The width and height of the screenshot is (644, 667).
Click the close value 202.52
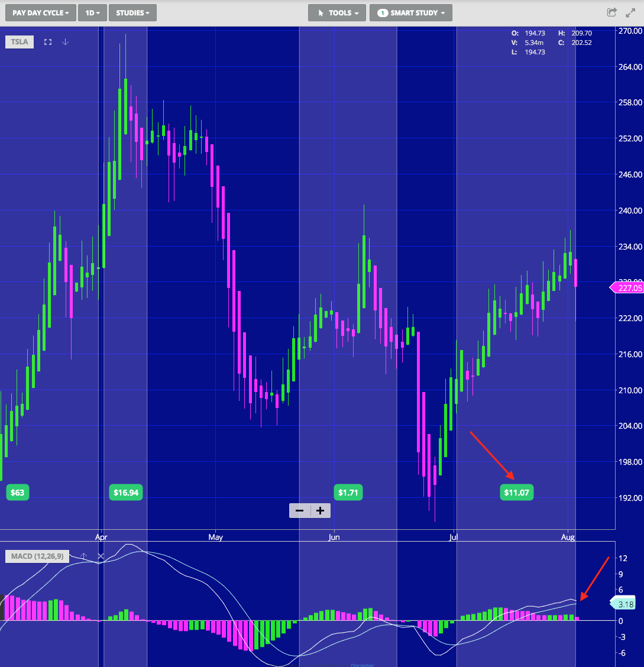pos(581,43)
